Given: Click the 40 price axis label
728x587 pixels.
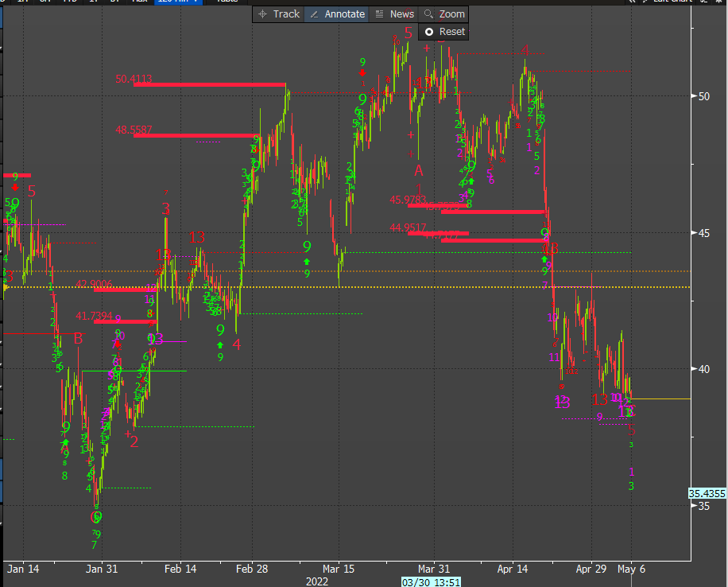Looking at the screenshot, I should [704, 369].
